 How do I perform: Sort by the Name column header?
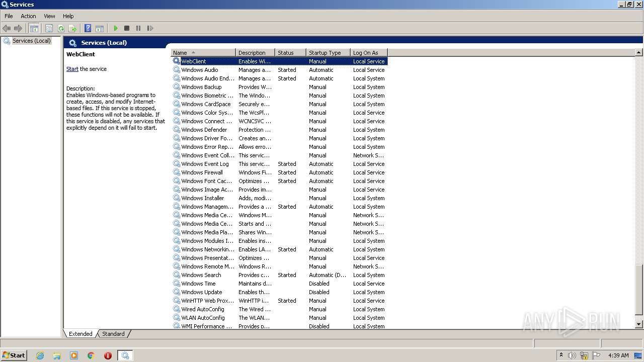(x=203, y=52)
